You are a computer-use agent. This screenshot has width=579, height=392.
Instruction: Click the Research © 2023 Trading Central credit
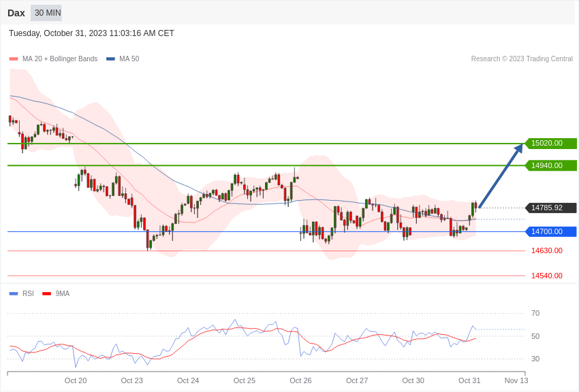pos(522,59)
